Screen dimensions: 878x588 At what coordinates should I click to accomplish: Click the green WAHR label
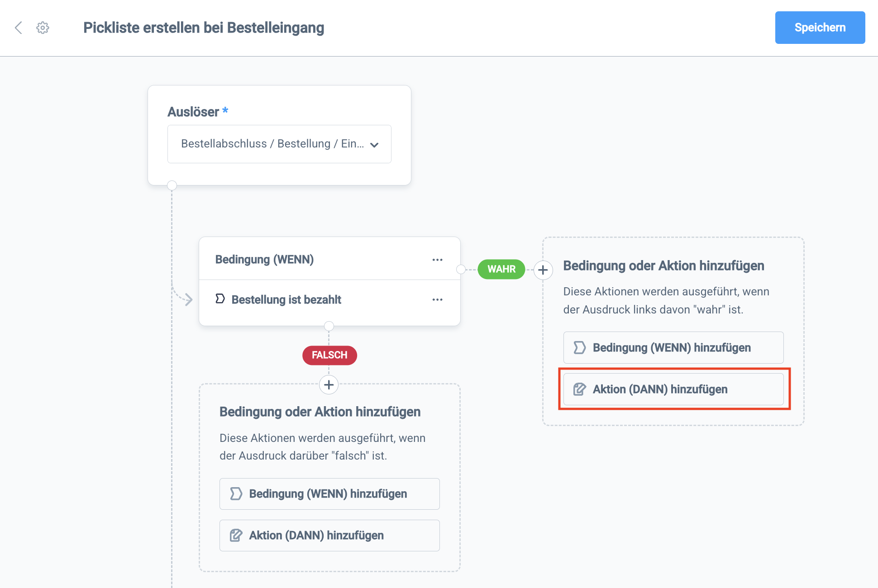coord(501,269)
